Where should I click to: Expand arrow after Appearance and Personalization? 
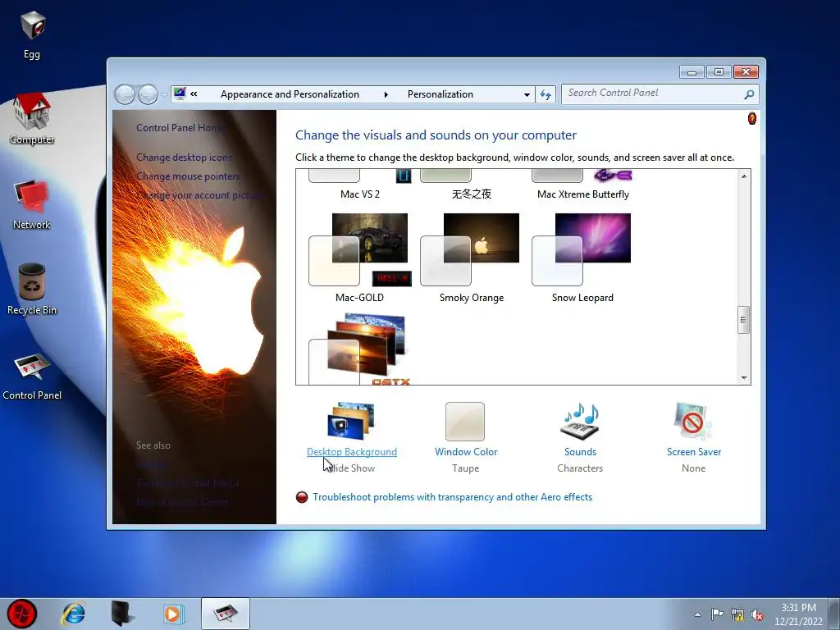pyautogui.click(x=386, y=95)
